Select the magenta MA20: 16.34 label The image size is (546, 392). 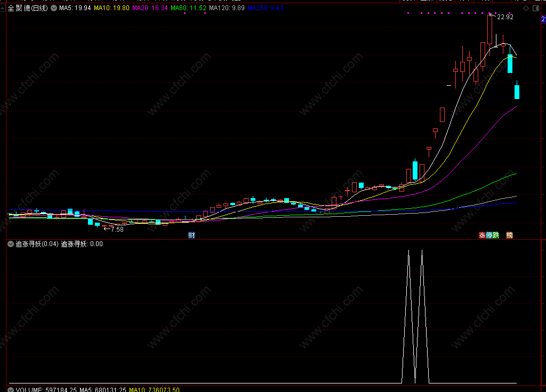pyautogui.click(x=150, y=8)
